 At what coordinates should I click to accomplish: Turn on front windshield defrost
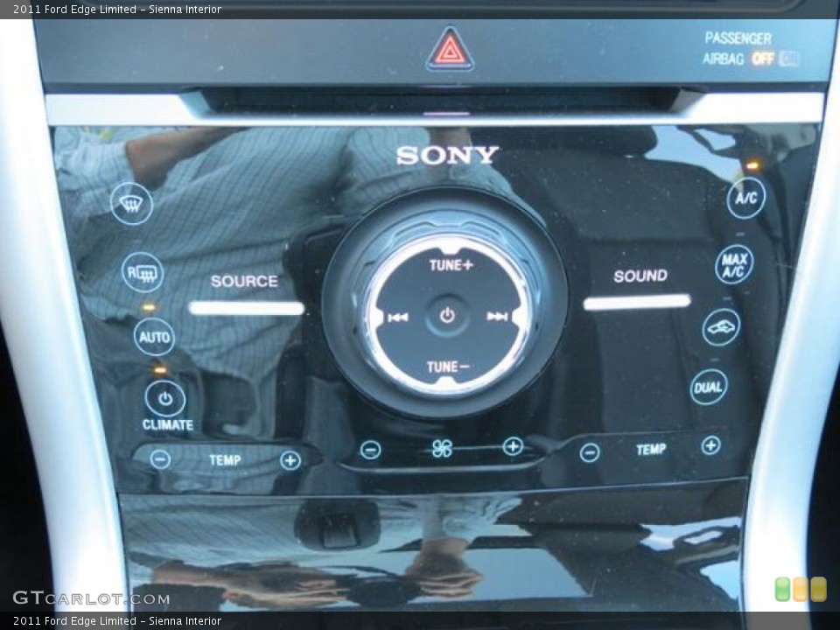pyautogui.click(x=132, y=204)
